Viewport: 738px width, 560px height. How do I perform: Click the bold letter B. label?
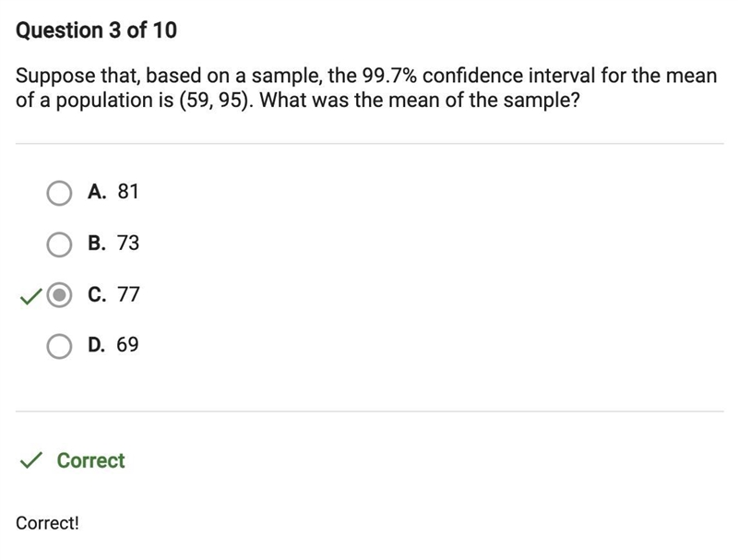coord(97,244)
